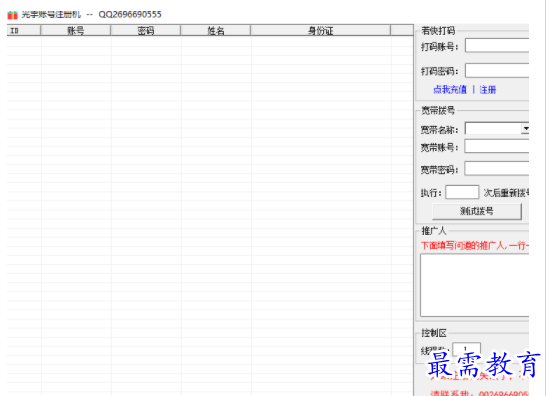Click the 姓名 column header
Screen dimensions: 549x396
click(216, 31)
